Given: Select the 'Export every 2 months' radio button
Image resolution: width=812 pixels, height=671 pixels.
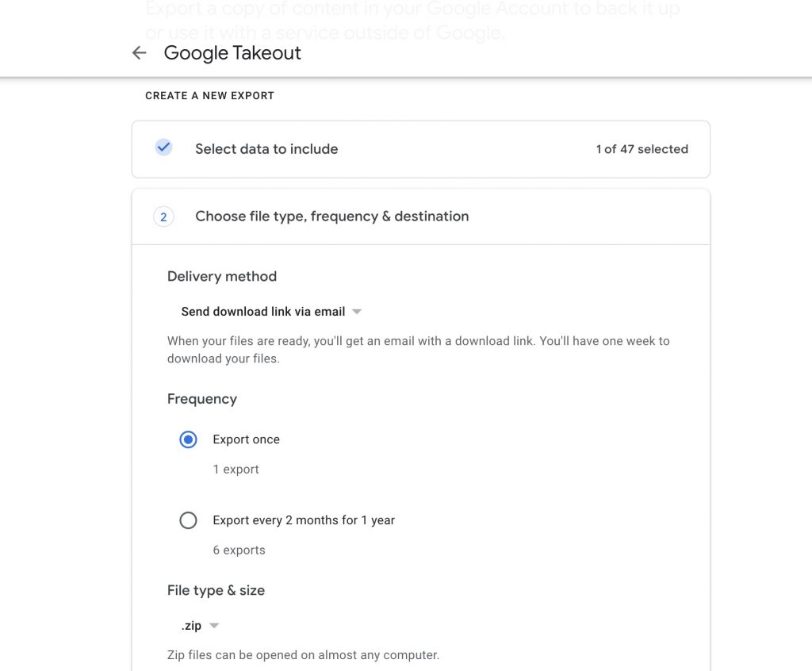Looking at the screenshot, I should 188,520.
